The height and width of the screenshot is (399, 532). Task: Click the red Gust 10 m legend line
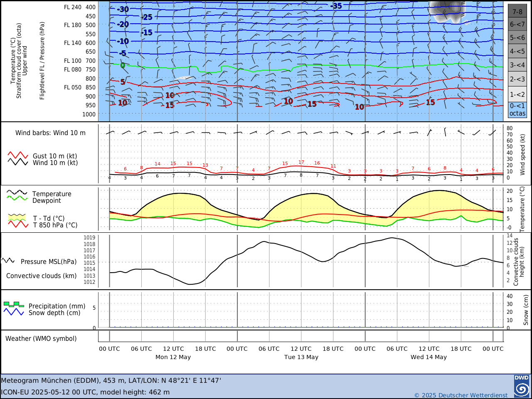(18, 155)
